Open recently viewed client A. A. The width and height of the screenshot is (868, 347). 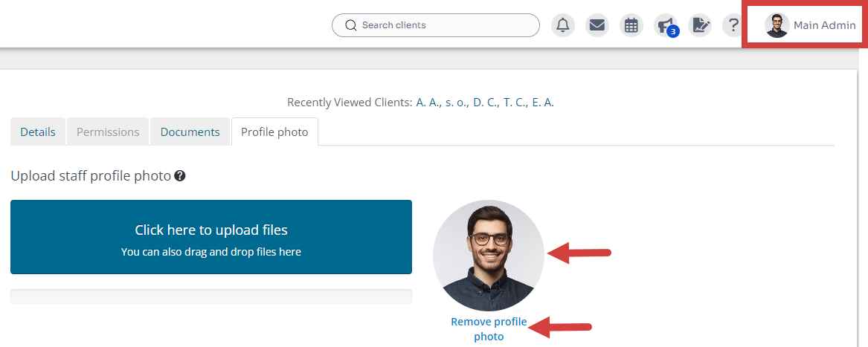(x=426, y=103)
